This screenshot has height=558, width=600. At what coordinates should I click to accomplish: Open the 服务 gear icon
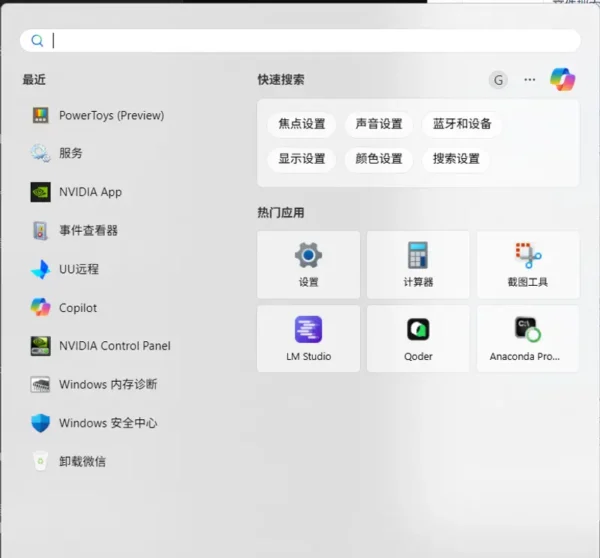(x=40, y=153)
